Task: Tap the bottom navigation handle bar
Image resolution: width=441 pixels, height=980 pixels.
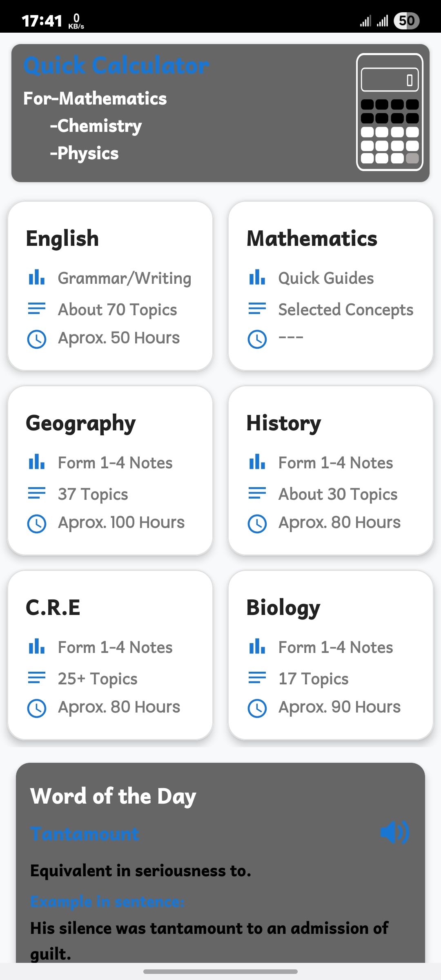Action: [220, 971]
